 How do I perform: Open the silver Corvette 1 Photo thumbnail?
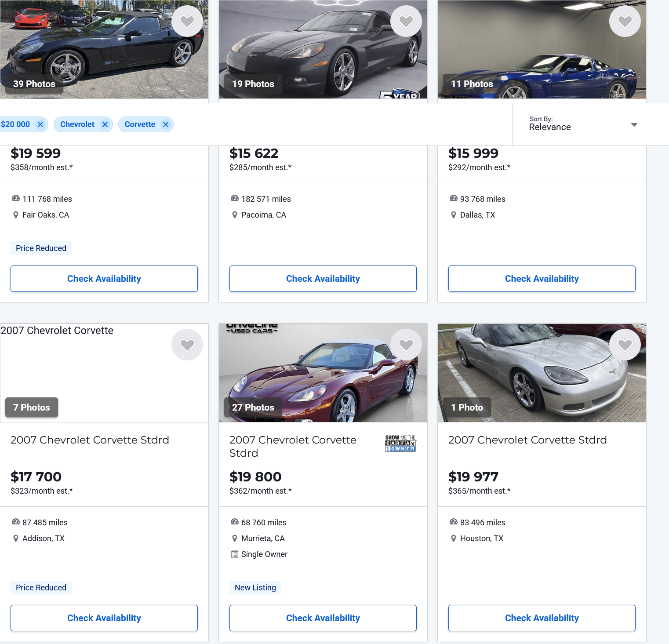(467, 408)
